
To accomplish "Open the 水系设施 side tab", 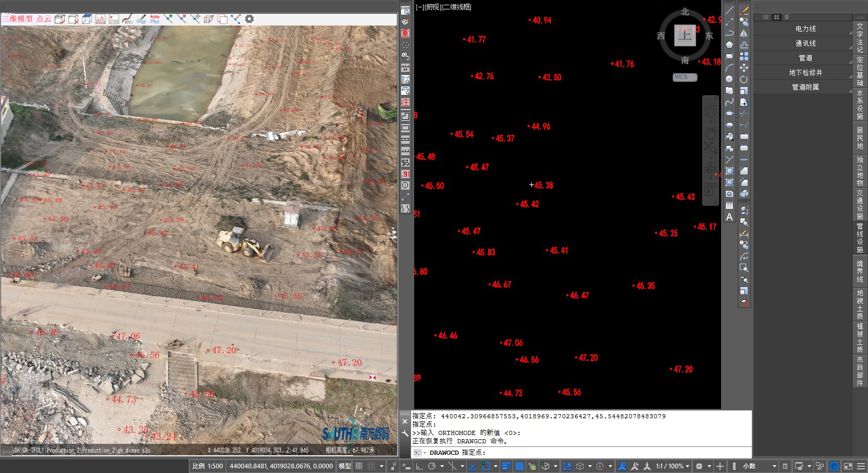I will pos(860,105).
